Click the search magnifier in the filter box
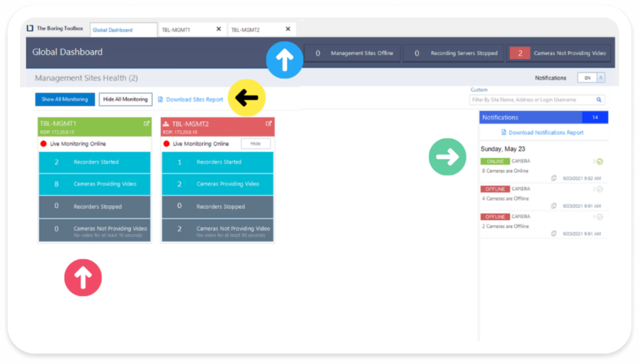 point(598,100)
